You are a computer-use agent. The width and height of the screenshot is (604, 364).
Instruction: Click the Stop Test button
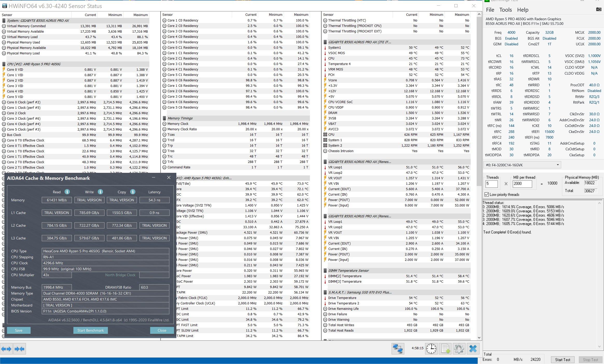tap(591, 360)
